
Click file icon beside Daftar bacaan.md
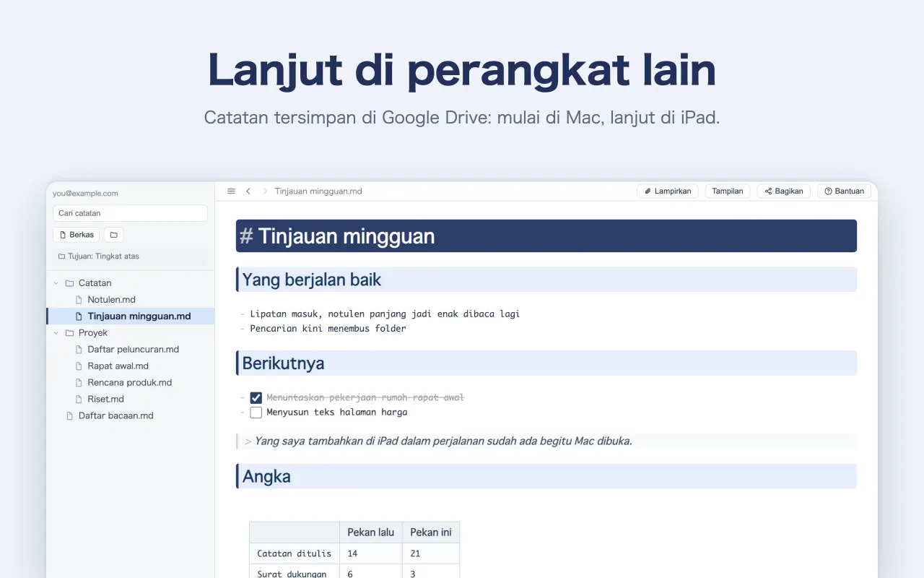pos(70,416)
